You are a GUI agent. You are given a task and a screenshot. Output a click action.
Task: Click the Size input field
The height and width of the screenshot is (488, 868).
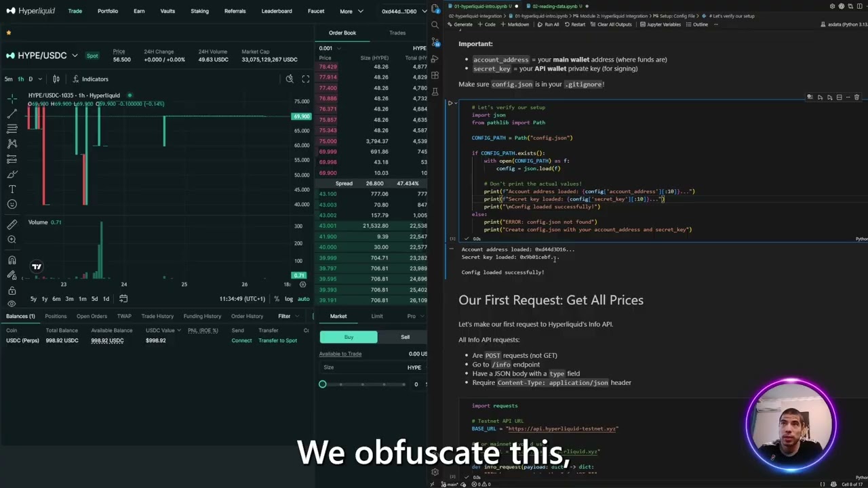coord(373,367)
